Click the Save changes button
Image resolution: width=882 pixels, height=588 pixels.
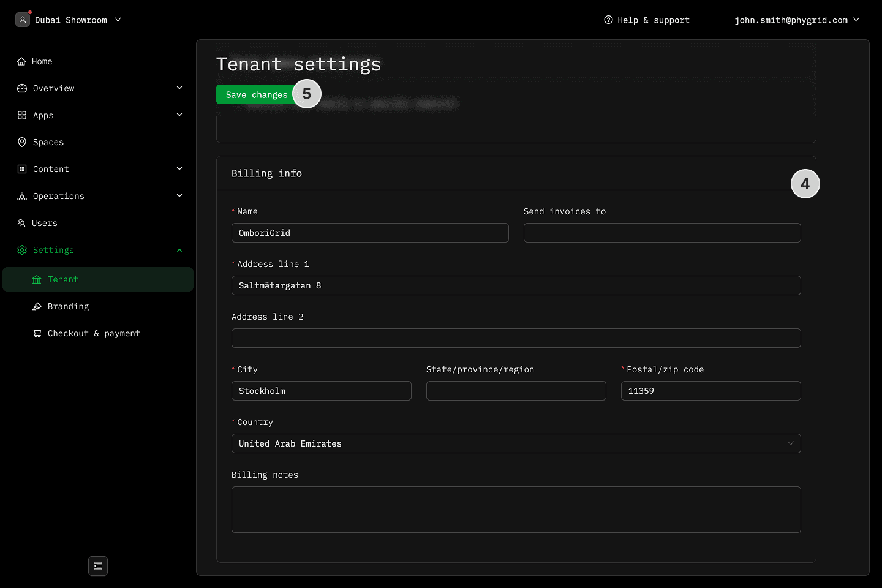click(256, 94)
